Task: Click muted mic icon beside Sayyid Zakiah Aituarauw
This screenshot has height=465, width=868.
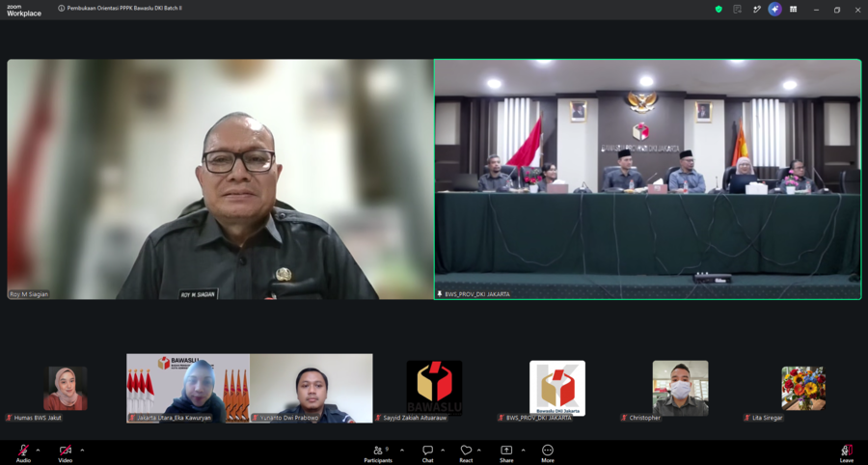Action: pyautogui.click(x=378, y=418)
